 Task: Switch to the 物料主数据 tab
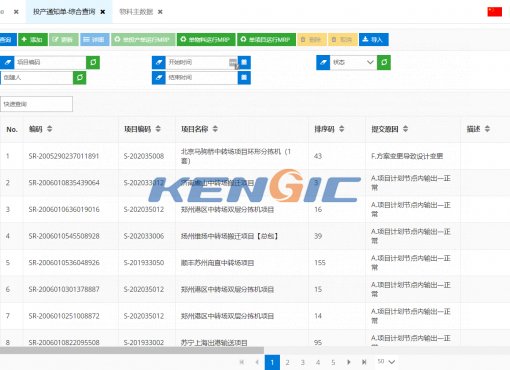[136, 12]
